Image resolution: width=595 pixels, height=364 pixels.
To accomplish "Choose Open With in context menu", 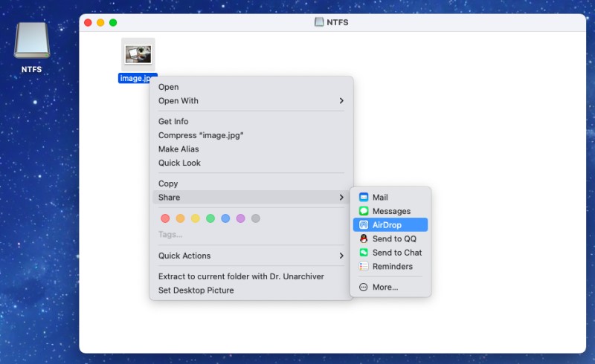I will click(251, 100).
